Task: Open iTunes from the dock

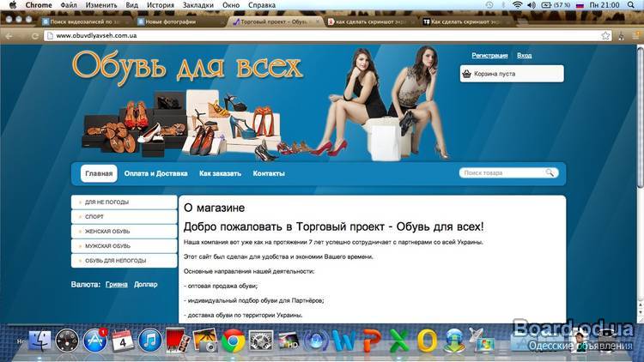Action: 150,341
